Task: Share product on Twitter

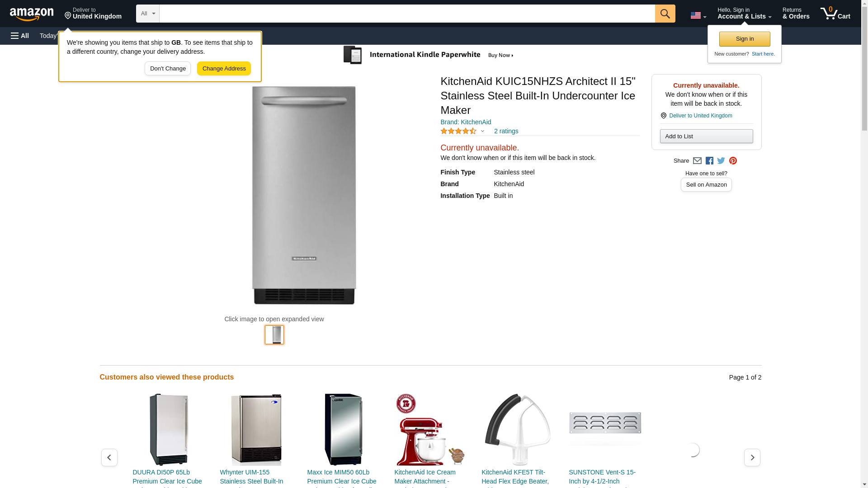Action: click(x=721, y=161)
